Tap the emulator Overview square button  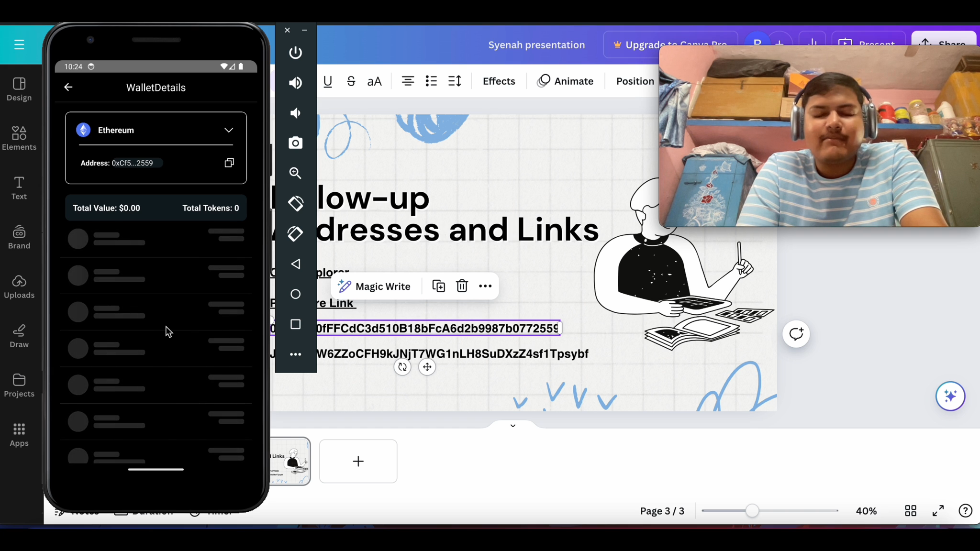(295, 324)
